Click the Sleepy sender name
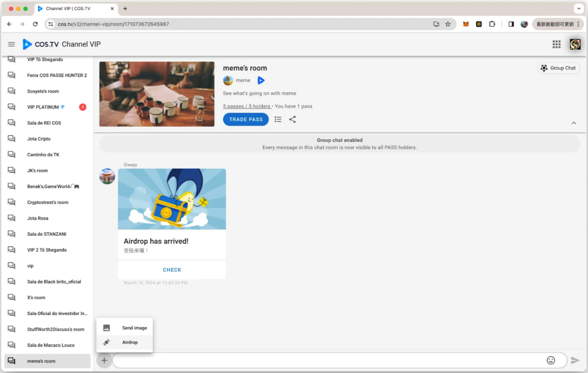Image resolution: width=588 pixels, height=373 pixels. tap(130, 165)
